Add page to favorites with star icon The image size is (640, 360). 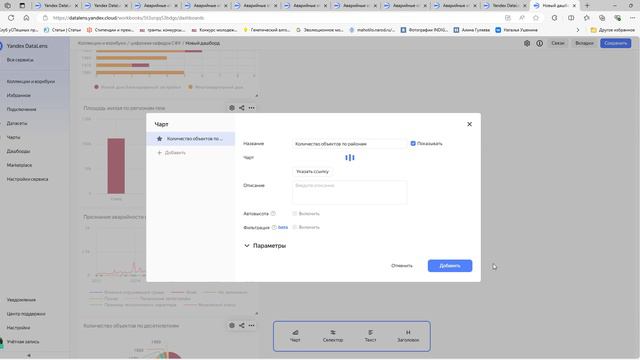536,18
